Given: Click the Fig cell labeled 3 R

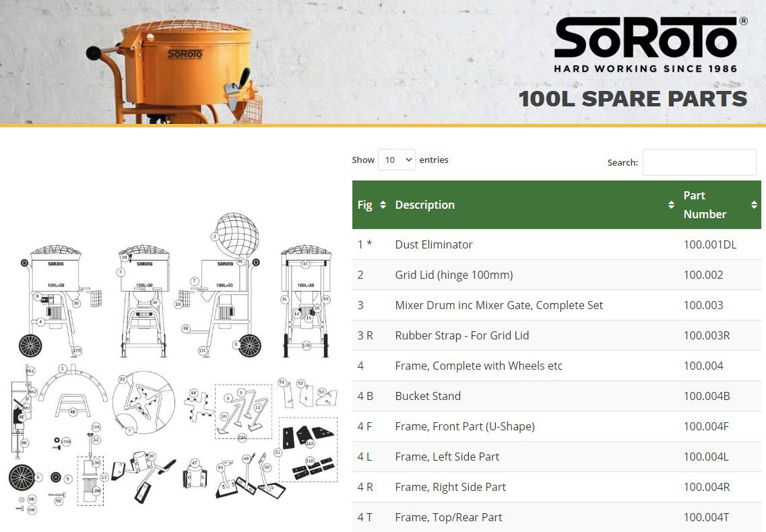Looking at the screenshot, I should click(x=365, y=335).
